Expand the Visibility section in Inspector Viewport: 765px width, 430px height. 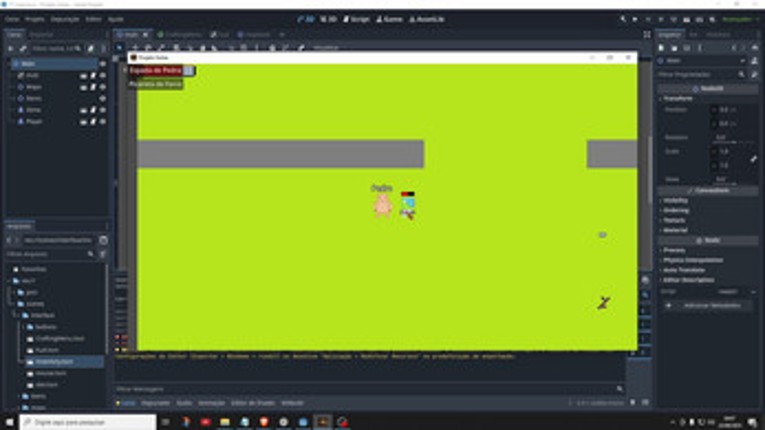point(677,200)
